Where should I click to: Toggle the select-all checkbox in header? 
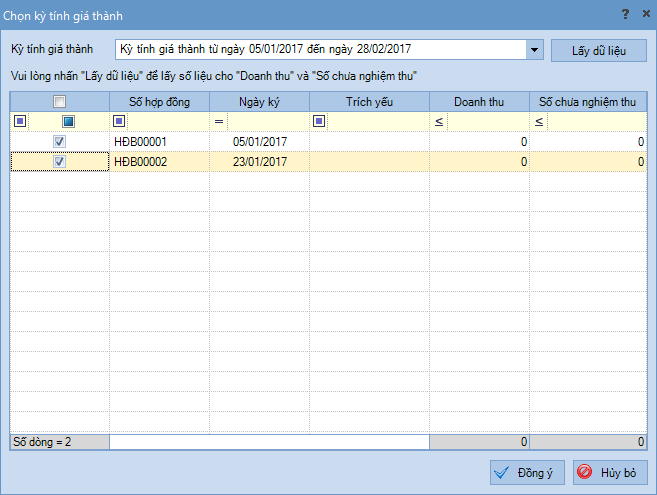60,101
